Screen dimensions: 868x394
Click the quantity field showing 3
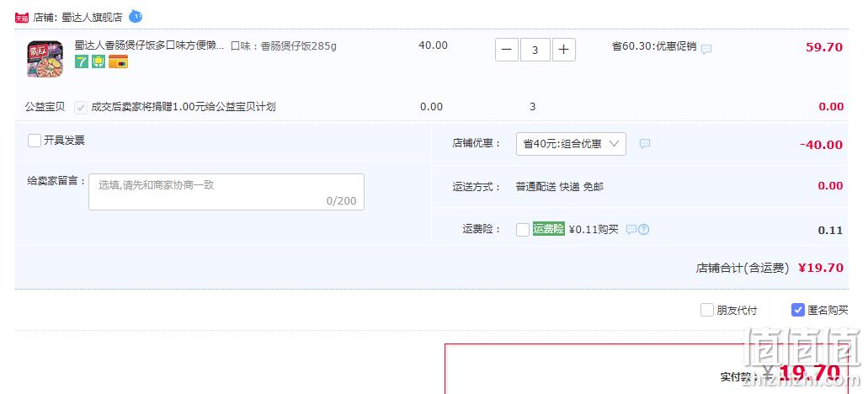(535, 50)
